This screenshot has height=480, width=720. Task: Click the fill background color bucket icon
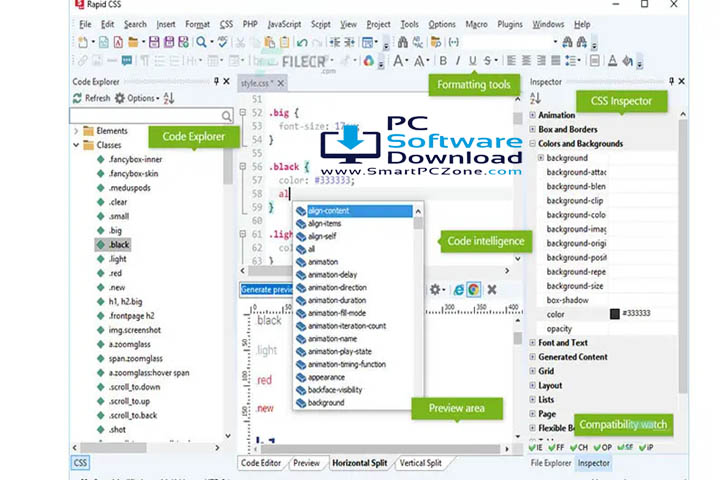pyautogui.click(x=627, y=61)
